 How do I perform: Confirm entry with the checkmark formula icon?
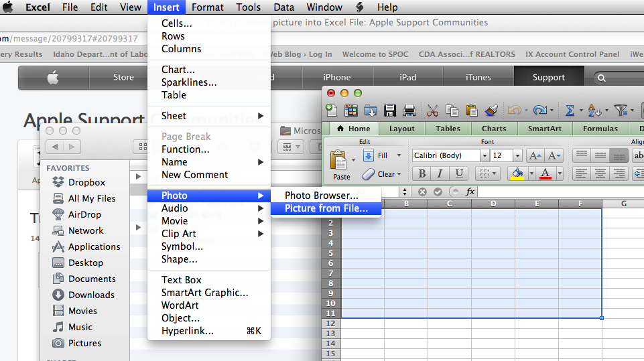tap(438, 192)
